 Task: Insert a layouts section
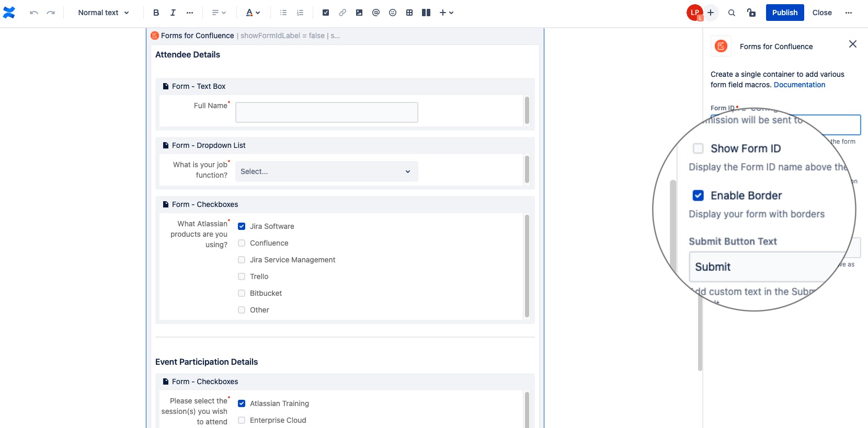point(426,13)
